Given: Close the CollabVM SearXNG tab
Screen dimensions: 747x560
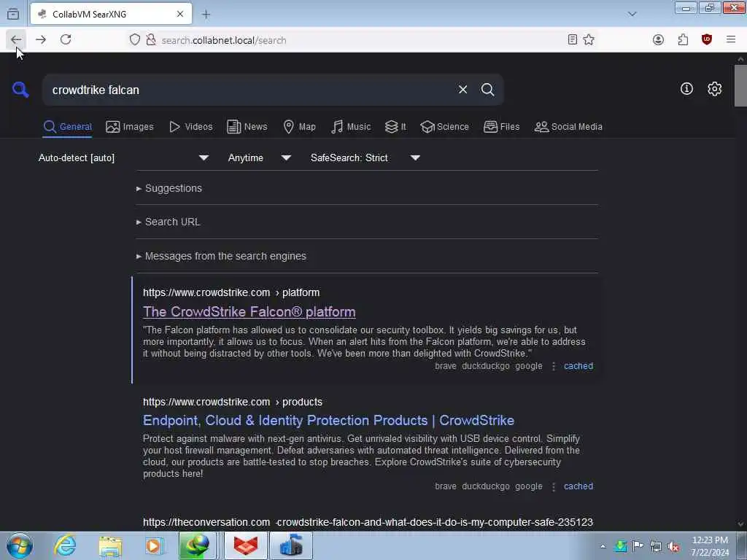Looking at the screenshot, I should click(x=180, y=15).
